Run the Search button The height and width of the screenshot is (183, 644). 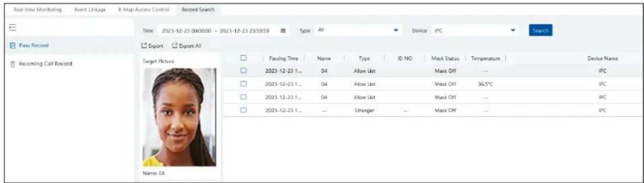(540, 31)
